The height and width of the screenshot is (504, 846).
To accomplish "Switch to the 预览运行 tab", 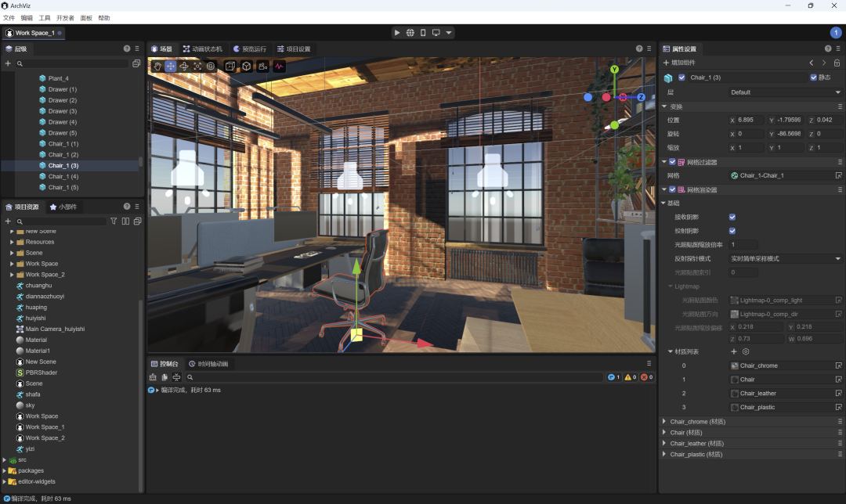I will click(250, 49).
